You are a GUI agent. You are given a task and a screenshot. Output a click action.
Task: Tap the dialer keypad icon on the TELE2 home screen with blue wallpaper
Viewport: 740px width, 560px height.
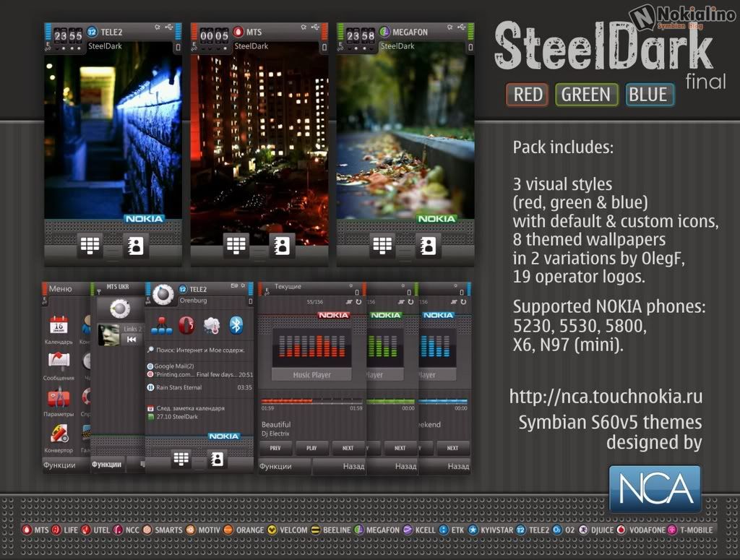(x=90, y=246)
